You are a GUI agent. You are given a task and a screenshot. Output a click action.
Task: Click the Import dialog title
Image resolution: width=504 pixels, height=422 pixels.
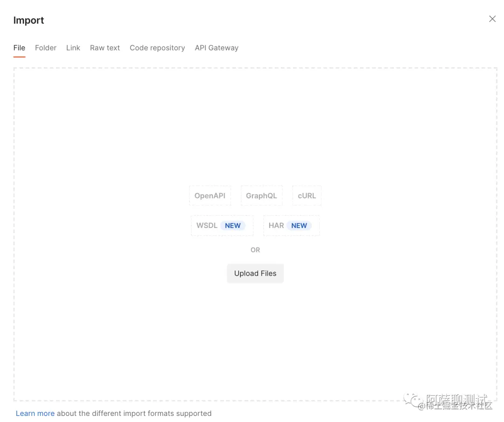coord(28,20)
